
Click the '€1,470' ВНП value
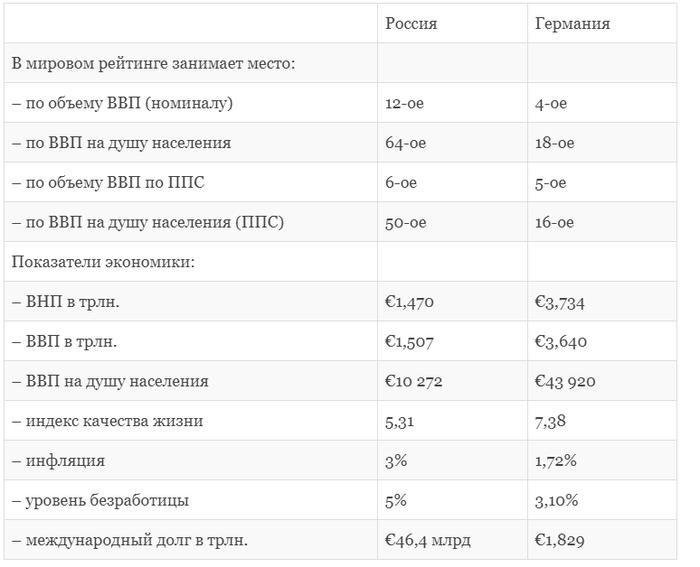[x=410, y=302]
